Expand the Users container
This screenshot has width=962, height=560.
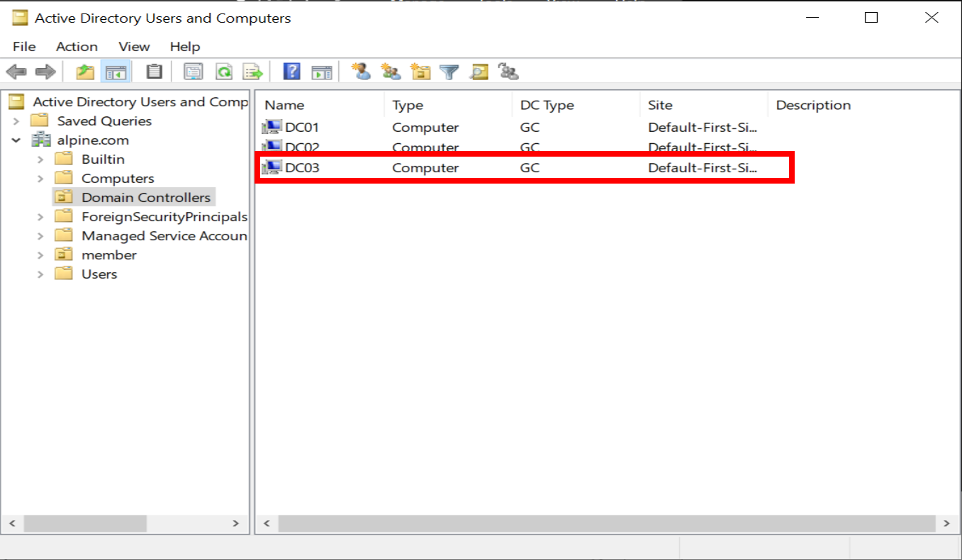pos(40,274)
